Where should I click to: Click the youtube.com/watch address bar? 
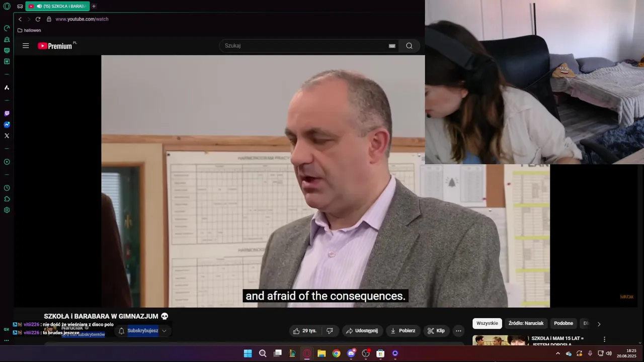coord(82,19)
